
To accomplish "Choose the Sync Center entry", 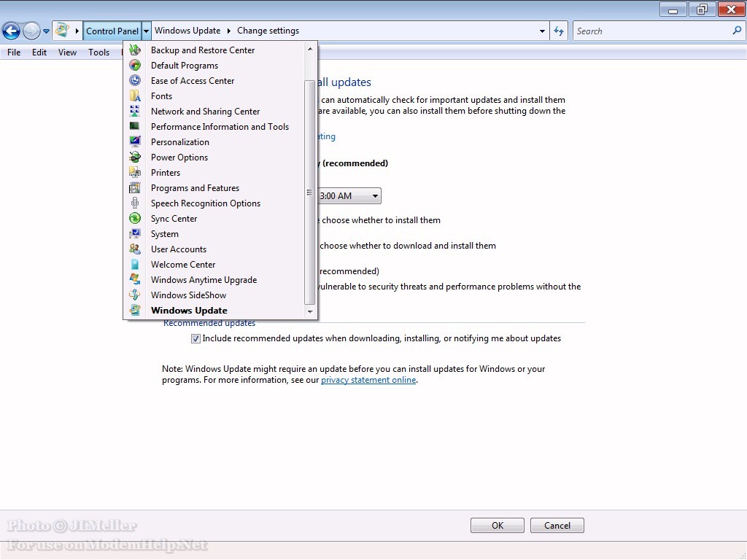I will coord(214,218).
